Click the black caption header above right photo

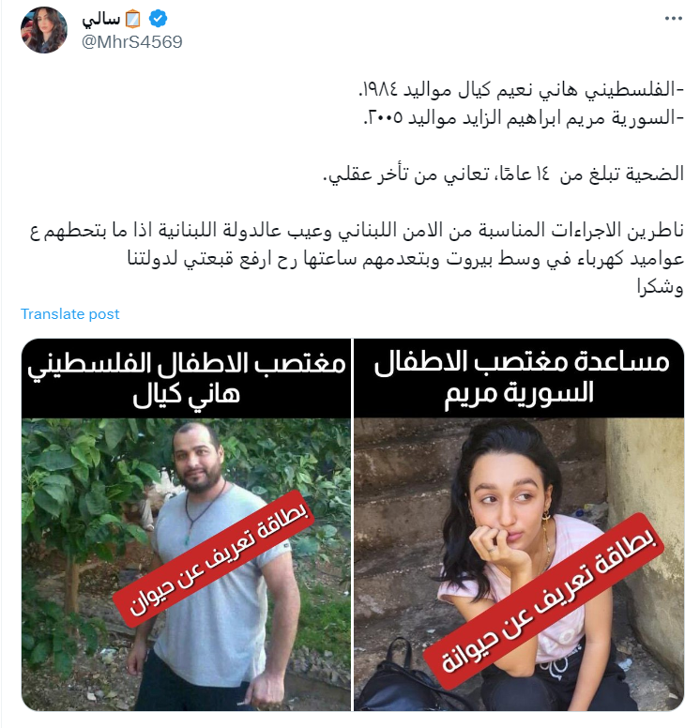[x=519, y=378]
